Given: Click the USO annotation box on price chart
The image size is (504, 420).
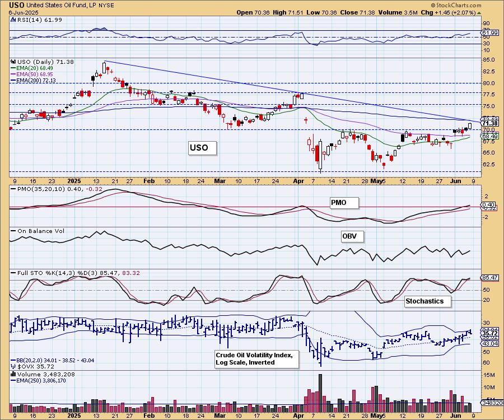Looking at the screenshot, I should tap(202, 148).
